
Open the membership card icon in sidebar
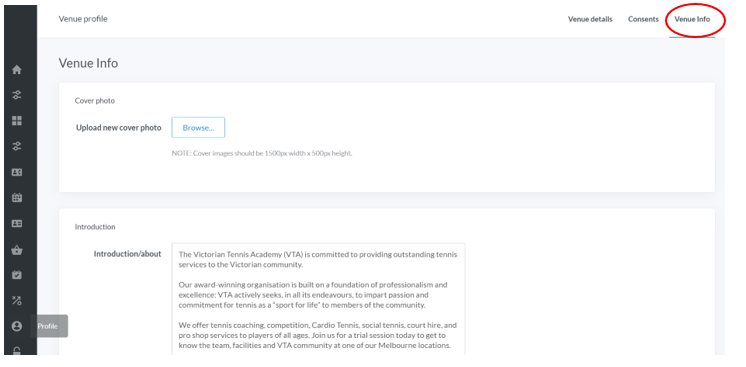[x=17, y=223]
